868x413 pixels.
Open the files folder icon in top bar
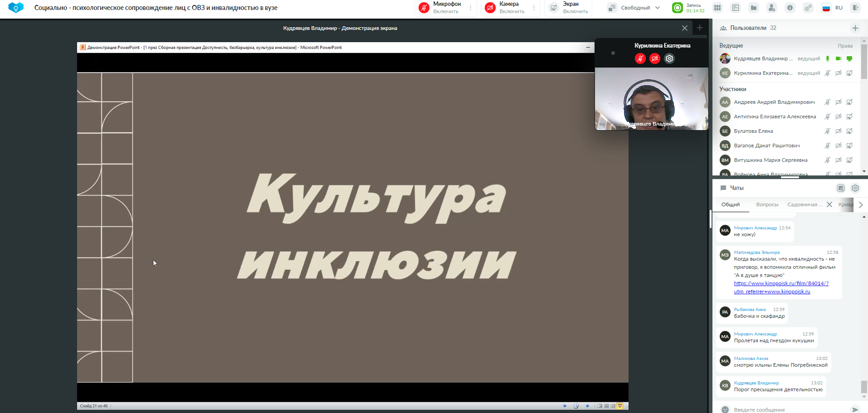[754, 8]
